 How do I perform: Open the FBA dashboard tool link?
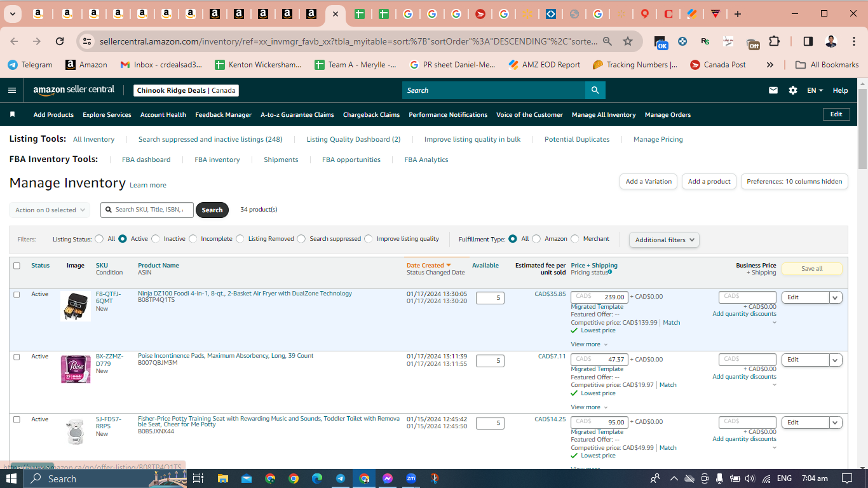click(146, 159)
